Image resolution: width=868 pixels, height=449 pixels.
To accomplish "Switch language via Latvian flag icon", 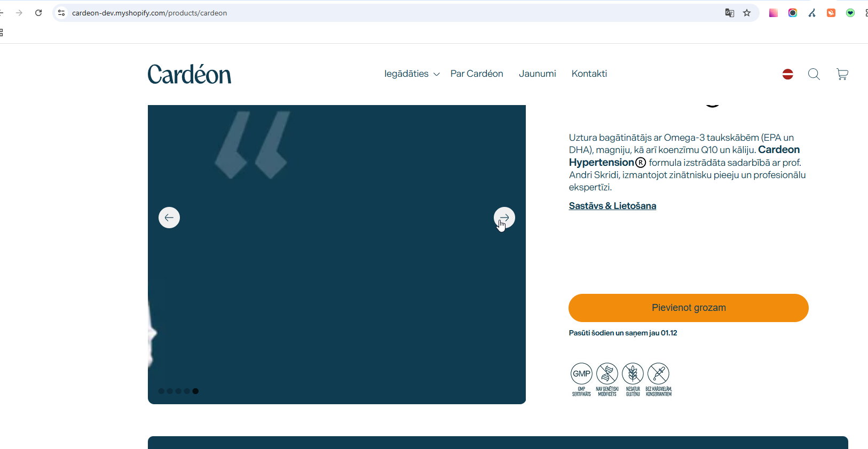I will tap(788, 74).
